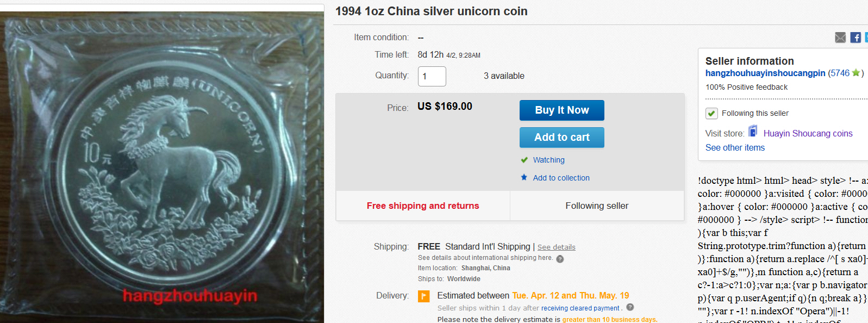Toggle the Watching checkmark for this item

(x=524, y=160)
